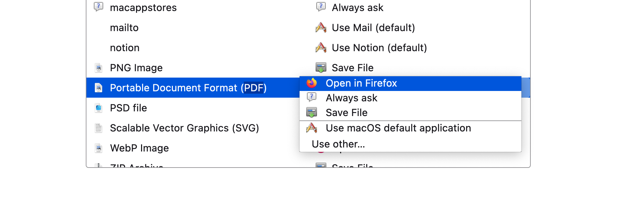Image resolution: width=644 pixels, height=202 pixels.
Task: Click the Firefox icon in dropdown menu
Action: [x=312, y=83]
